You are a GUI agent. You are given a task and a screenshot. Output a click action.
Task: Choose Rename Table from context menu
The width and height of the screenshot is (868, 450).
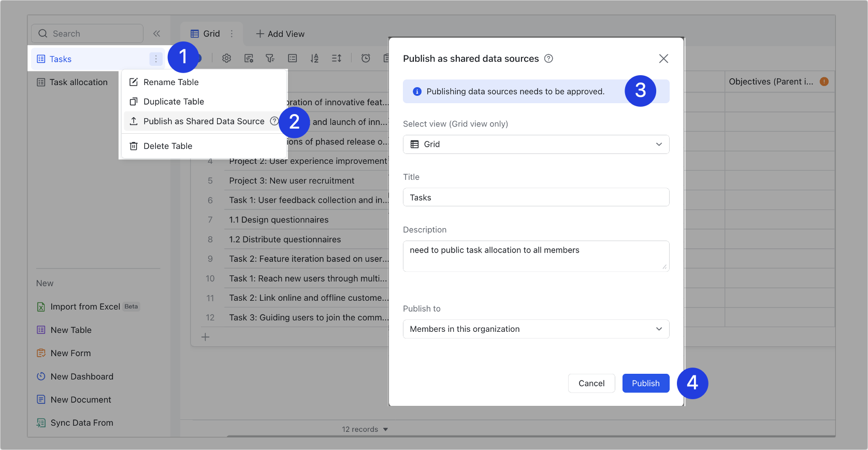tap(205, 82)
